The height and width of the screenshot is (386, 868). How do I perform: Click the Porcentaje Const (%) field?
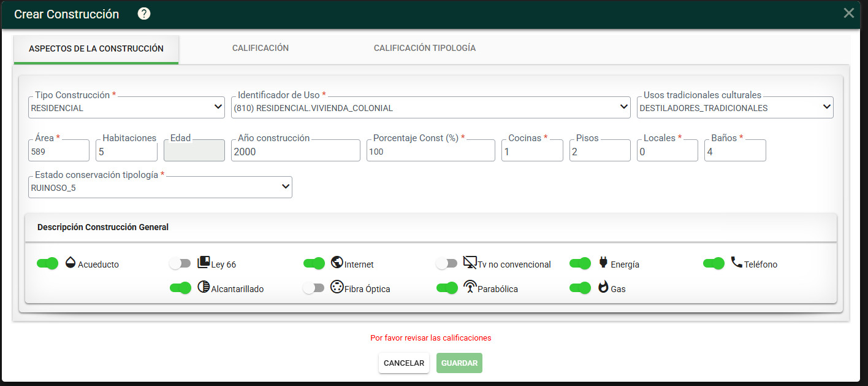point(431,150)
